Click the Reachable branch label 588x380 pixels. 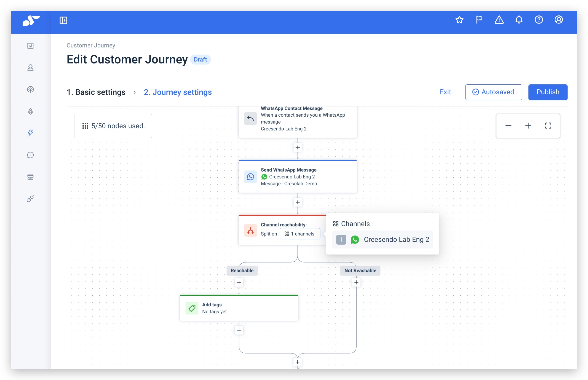242,271
